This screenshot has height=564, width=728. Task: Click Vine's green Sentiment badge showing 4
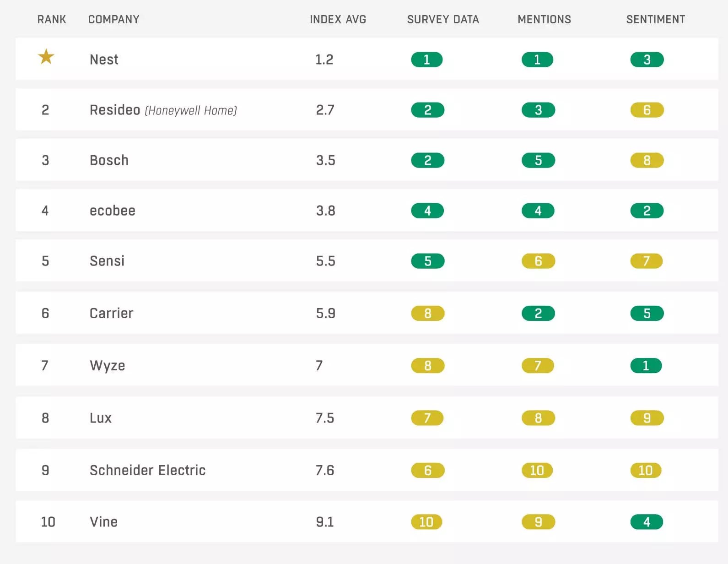[x=647, y=522]
